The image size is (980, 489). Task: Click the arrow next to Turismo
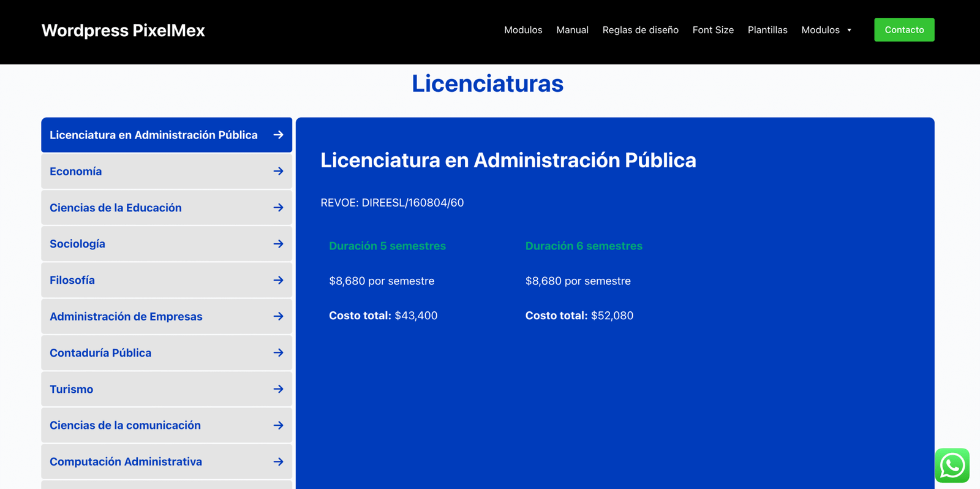pos(278,389)
